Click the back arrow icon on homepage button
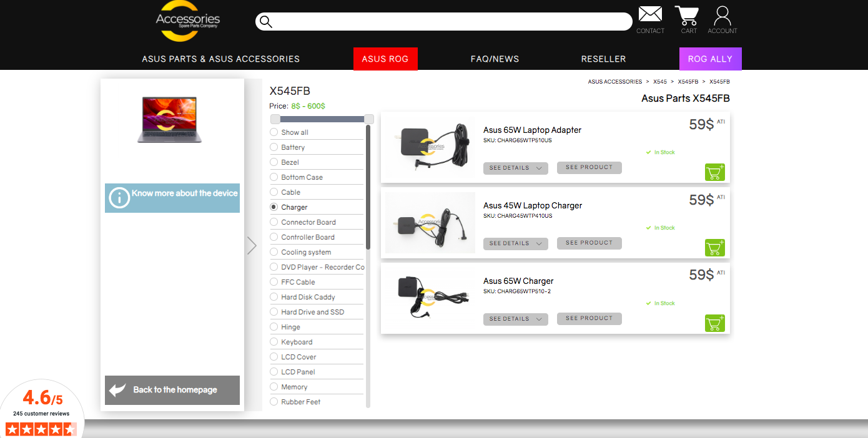Viewport: 868px width, 438px height. click(x=117, y=390)
